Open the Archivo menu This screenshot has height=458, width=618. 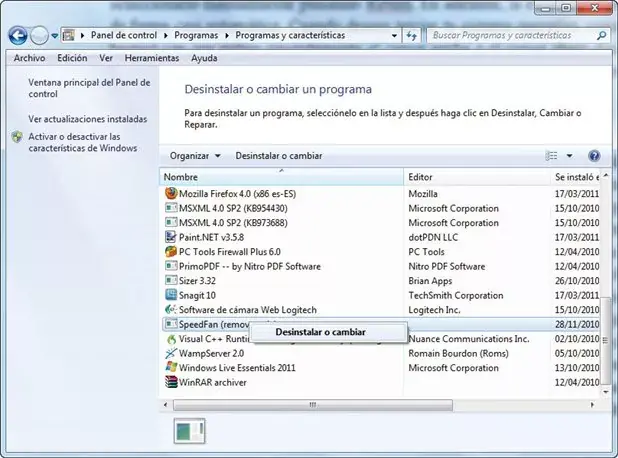point(29,58)
